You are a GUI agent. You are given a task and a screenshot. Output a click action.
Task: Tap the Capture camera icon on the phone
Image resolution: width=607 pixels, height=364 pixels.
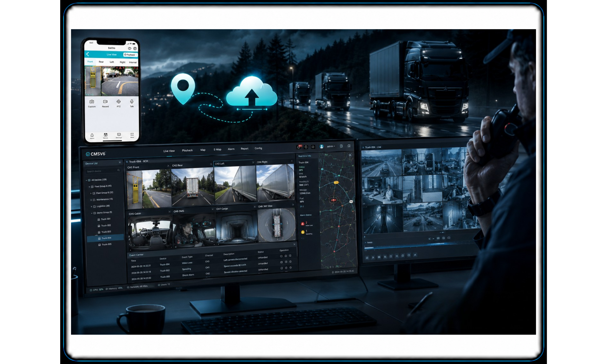point(92,101)
